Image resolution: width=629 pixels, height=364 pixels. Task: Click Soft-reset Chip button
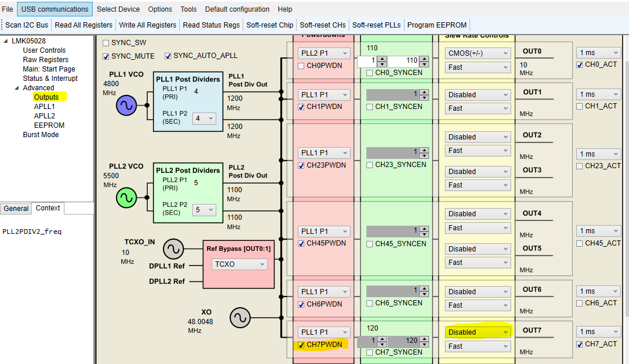tap(270, 25)
